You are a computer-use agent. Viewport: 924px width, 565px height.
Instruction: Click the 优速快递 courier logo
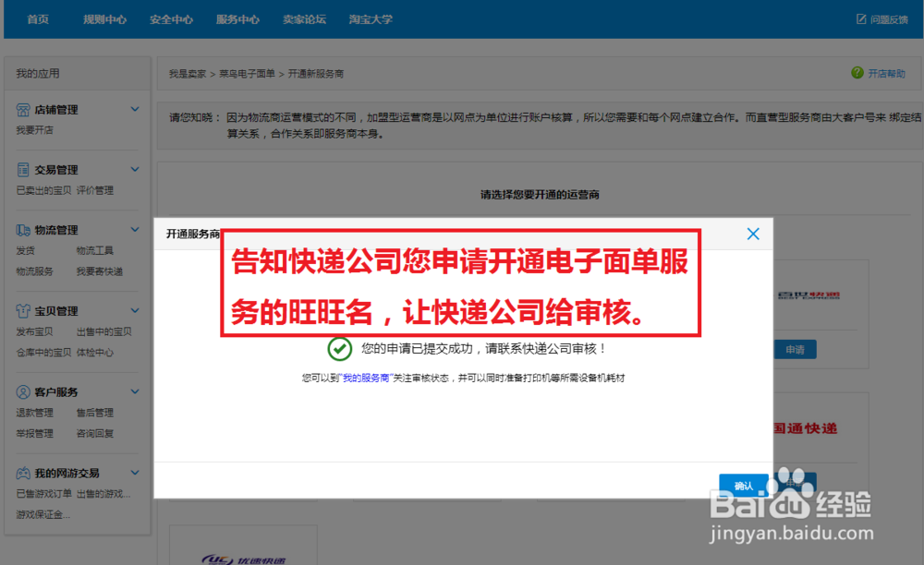click(x=242, y=559)
